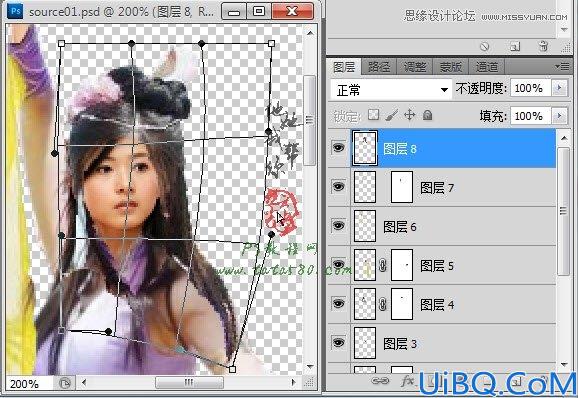Select 图层 5 layer thumbnail

pyautogui.click(x=365, y=265)
